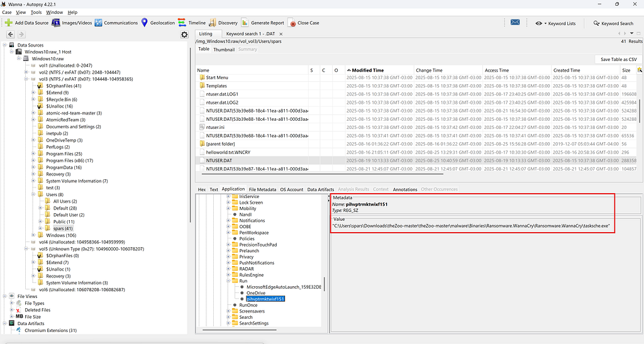Switch to the File Metadata tab

click(x=262, y=189)
